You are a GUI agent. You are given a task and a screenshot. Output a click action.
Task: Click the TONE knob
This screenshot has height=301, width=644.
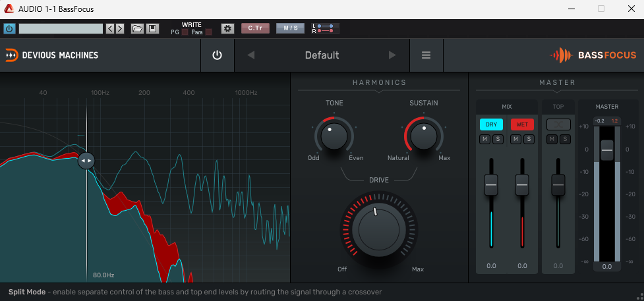point(334,136)
